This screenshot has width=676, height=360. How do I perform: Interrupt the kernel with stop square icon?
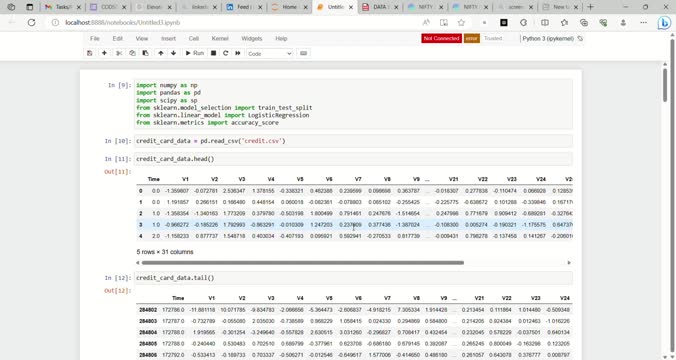click(x=213, y=53)
